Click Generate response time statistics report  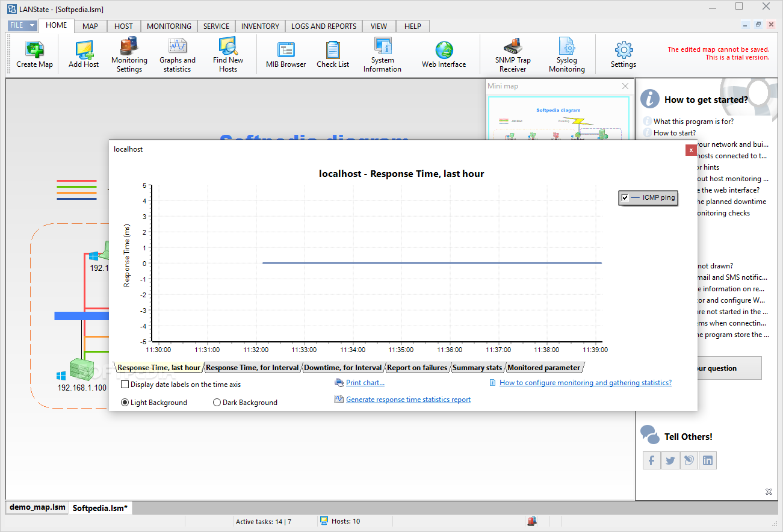click(x=408, y=399)
